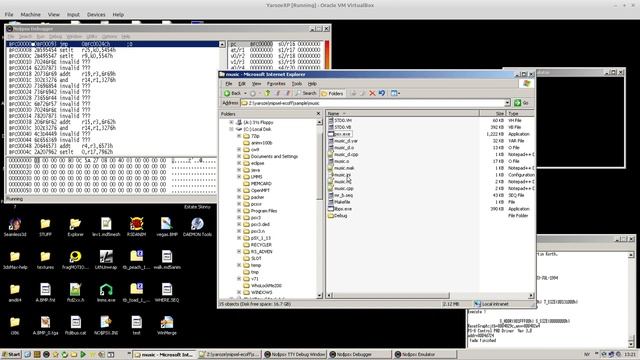Viewport: 640px width, 360px height.
Task: Close the Folders side pane
Action: (x=318, y=113)
